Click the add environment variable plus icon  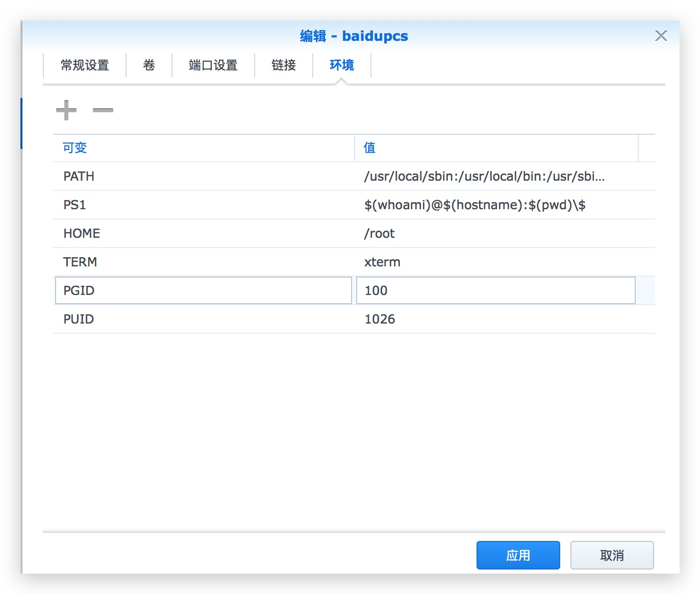coord(66,110)
